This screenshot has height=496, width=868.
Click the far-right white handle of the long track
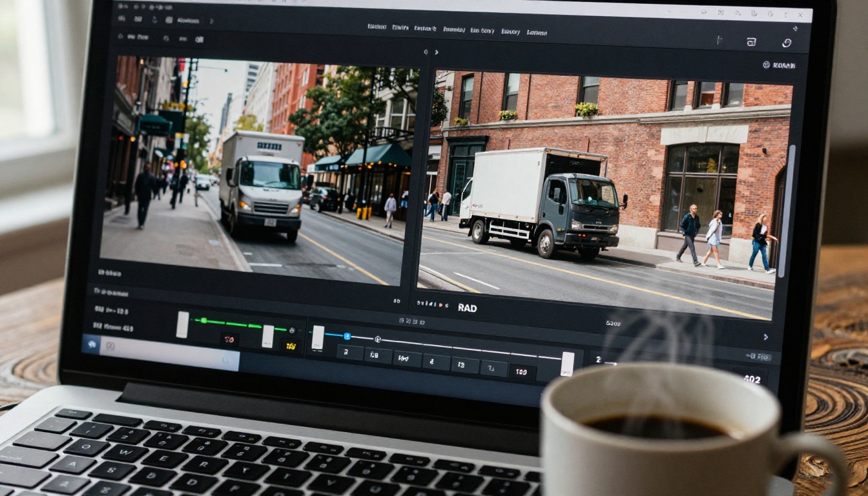[x=567, y=364]
